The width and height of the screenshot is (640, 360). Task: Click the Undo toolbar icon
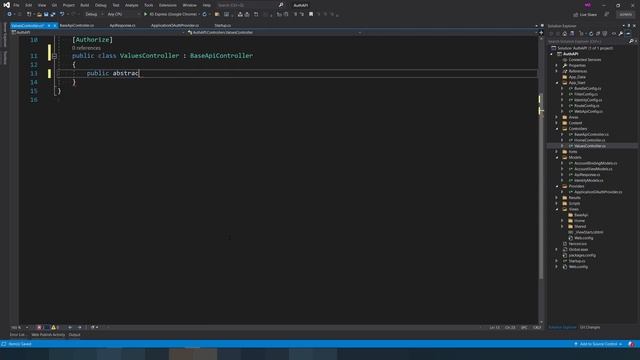click(x=62, y=14)
